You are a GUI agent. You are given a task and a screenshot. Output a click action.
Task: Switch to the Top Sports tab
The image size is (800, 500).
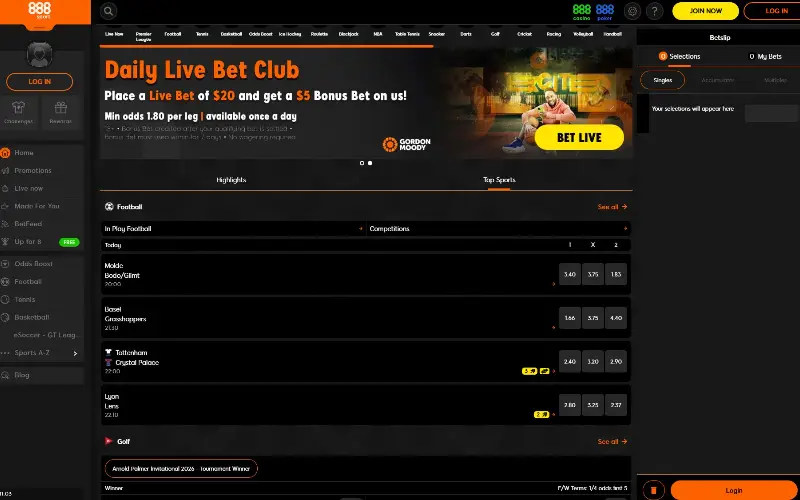pyautogui.click(x=498, y=180)
